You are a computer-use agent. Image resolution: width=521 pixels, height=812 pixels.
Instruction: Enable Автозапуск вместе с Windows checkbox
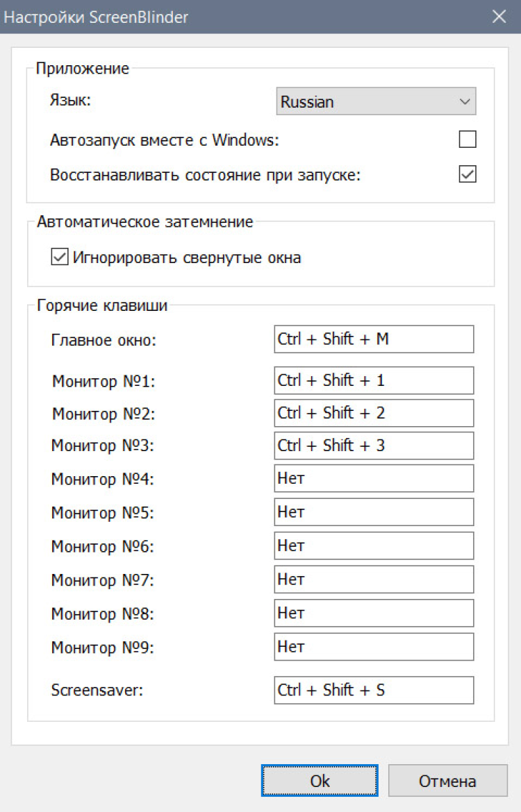click(468, 139)
